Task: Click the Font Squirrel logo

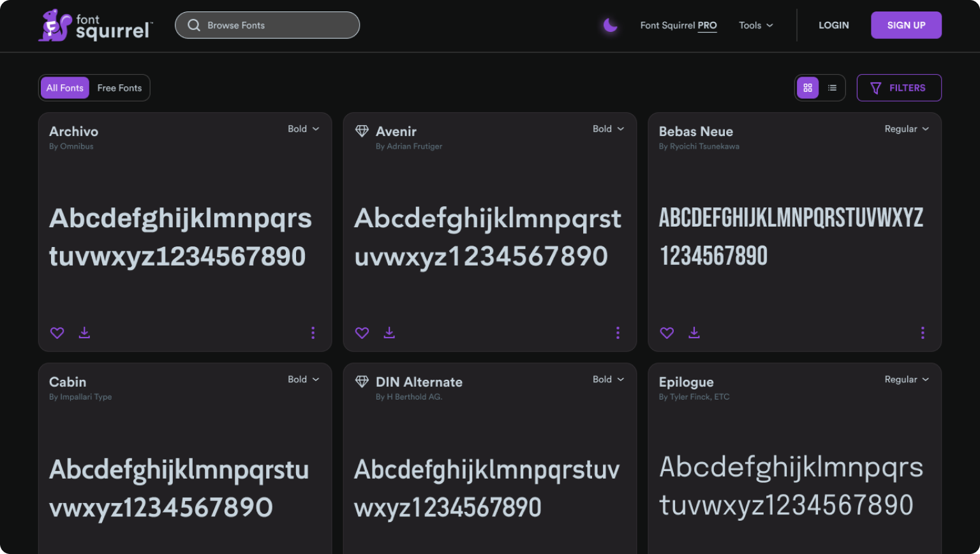Action: click(x=95, y=26)
